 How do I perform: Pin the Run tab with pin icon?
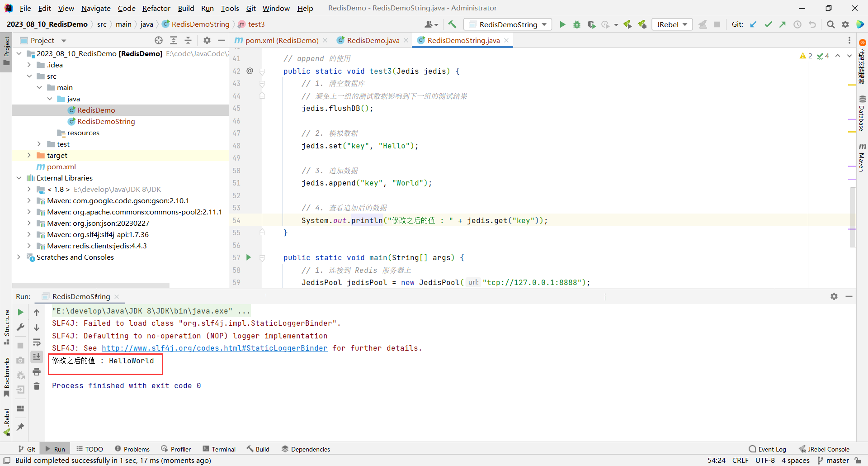coord(20,427)
